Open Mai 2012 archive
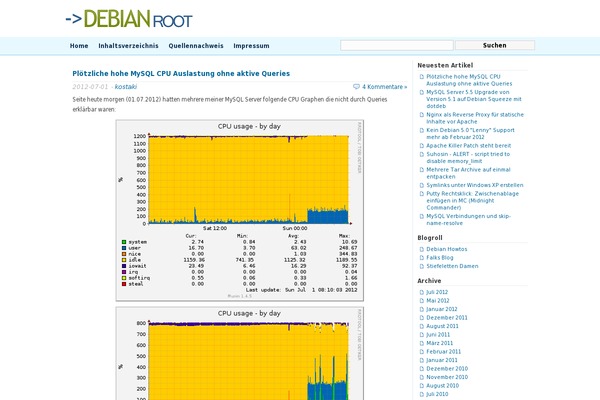The height and width of the screenshot is (400, 600). pos(438,300)
